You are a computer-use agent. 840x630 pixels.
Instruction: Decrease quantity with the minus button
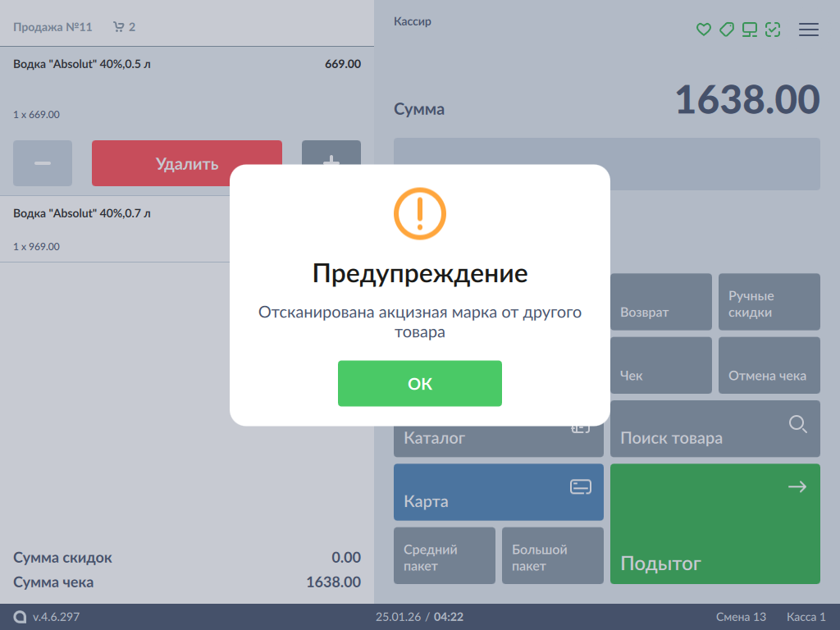(43, 163)
